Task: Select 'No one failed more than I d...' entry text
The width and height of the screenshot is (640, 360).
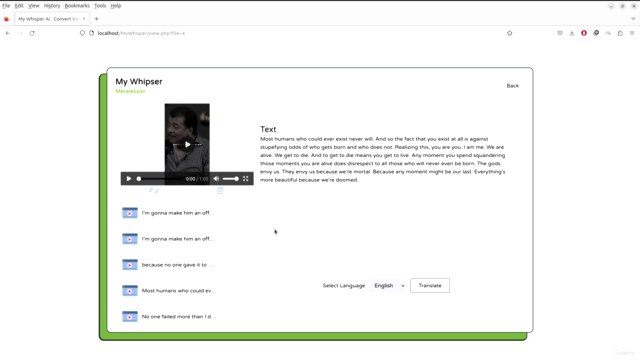Action: click(x=179, y=317)
